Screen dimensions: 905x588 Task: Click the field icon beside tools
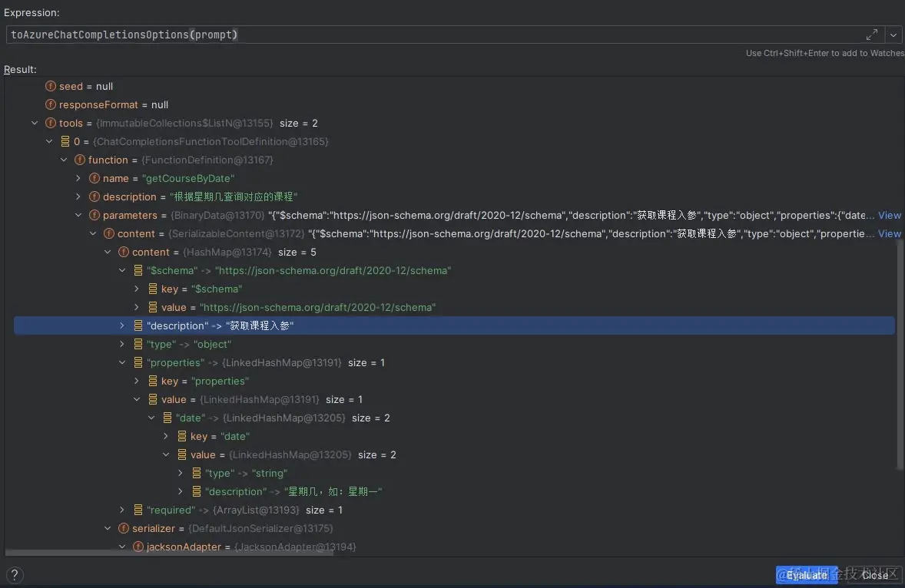pos(51,123)
